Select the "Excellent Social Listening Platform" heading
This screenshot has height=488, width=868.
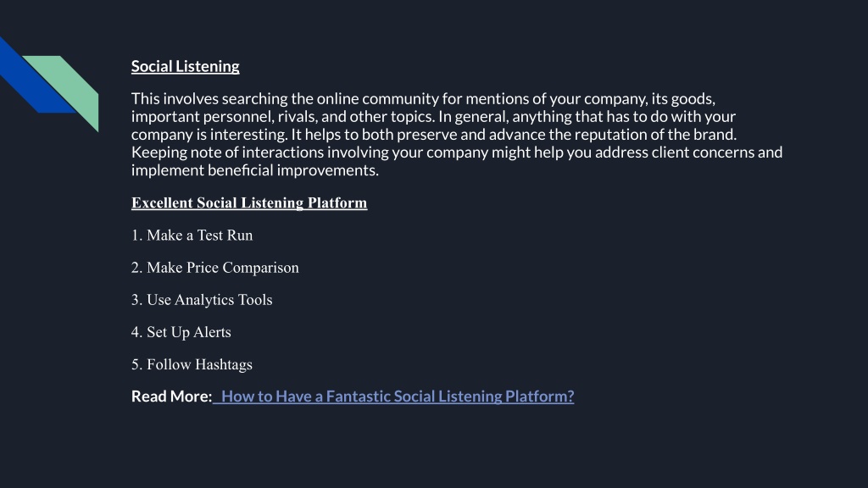click(249, 202)
